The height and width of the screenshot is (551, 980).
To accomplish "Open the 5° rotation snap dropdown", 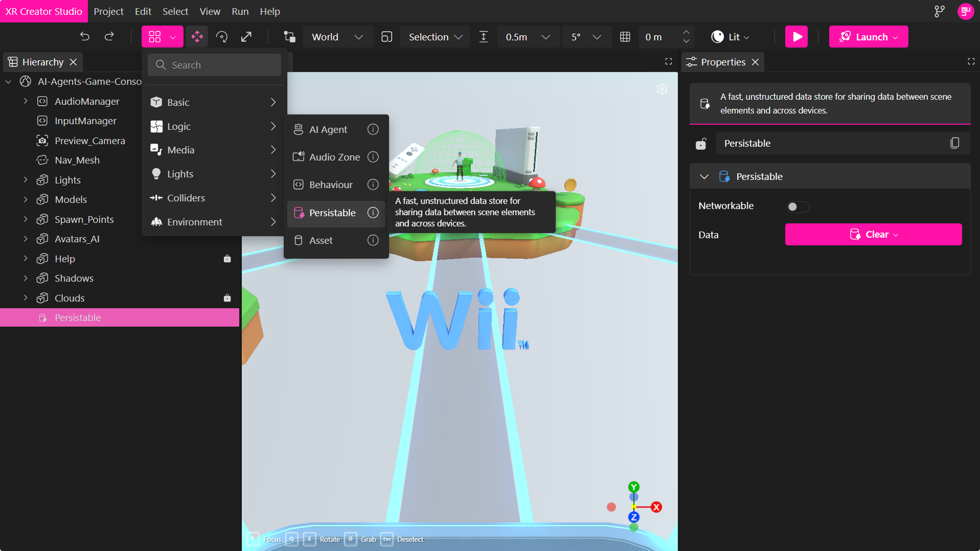I will (586, 37).
